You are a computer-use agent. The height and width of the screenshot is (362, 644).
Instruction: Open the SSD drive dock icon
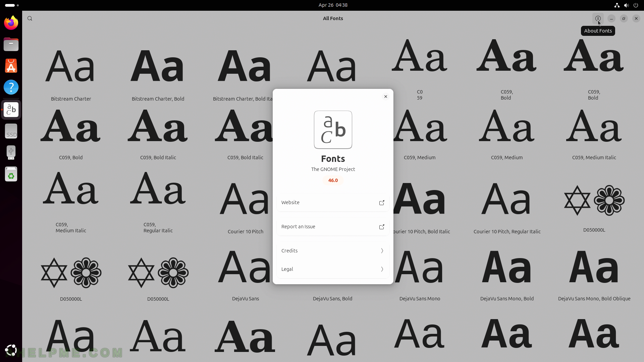click(11, 131)
